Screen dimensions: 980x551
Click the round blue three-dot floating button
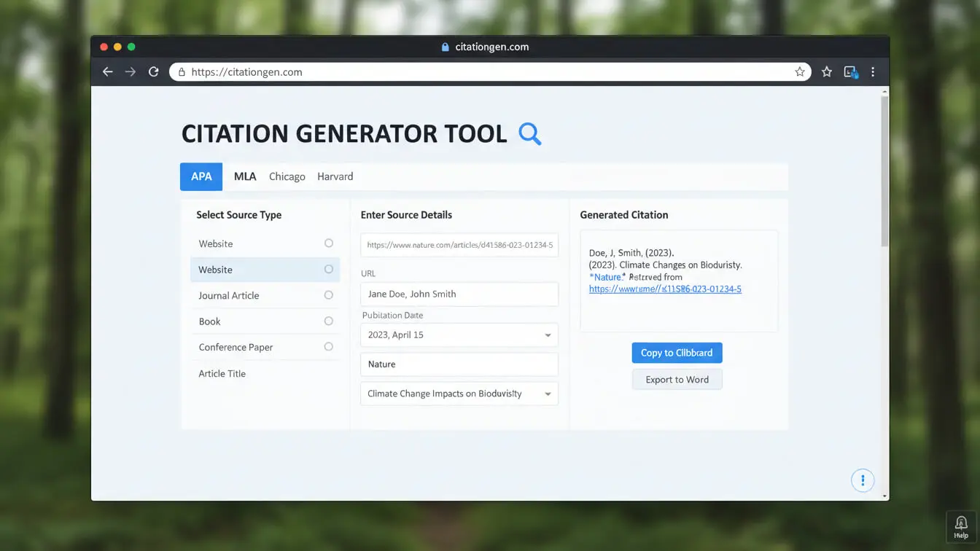click(x=863, y=480)
